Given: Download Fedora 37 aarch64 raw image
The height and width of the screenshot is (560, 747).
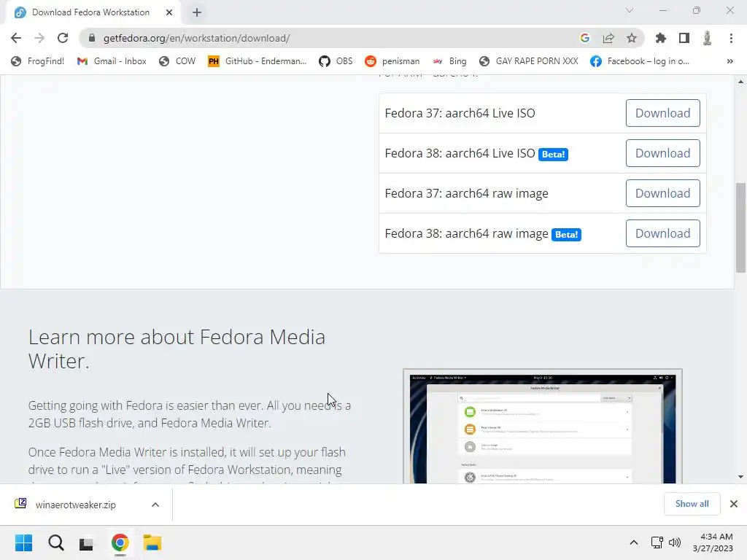Looking at the screenshot, I should coord(662,192).
